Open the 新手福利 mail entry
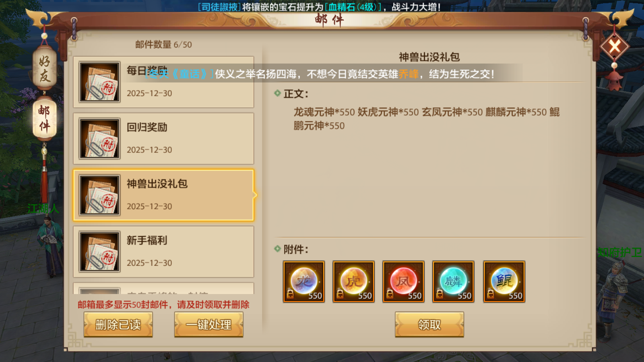644x362 pixels. 163,252
